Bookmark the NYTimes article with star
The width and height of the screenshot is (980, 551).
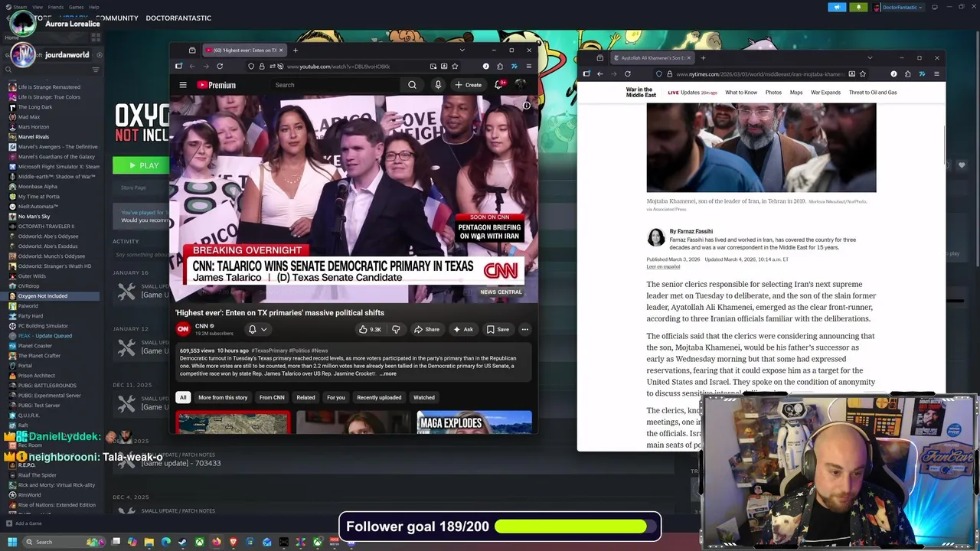tap(863, 74)
